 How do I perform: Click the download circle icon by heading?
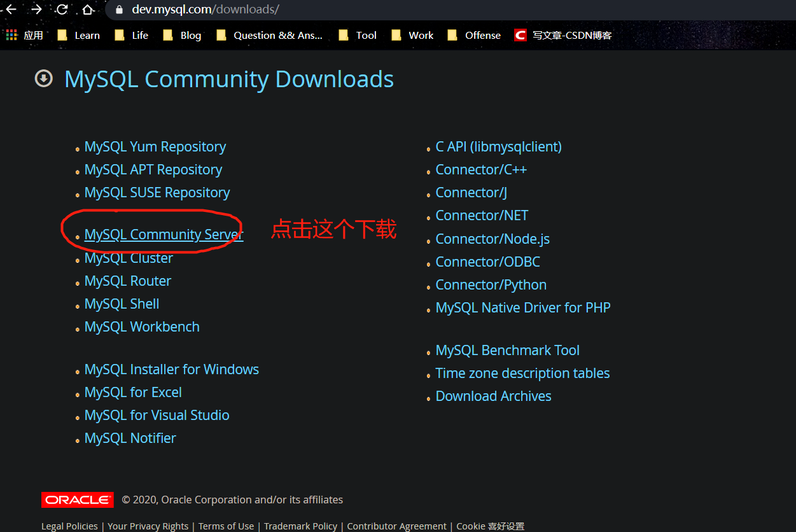pyautogui.click(x=43, y=79)
